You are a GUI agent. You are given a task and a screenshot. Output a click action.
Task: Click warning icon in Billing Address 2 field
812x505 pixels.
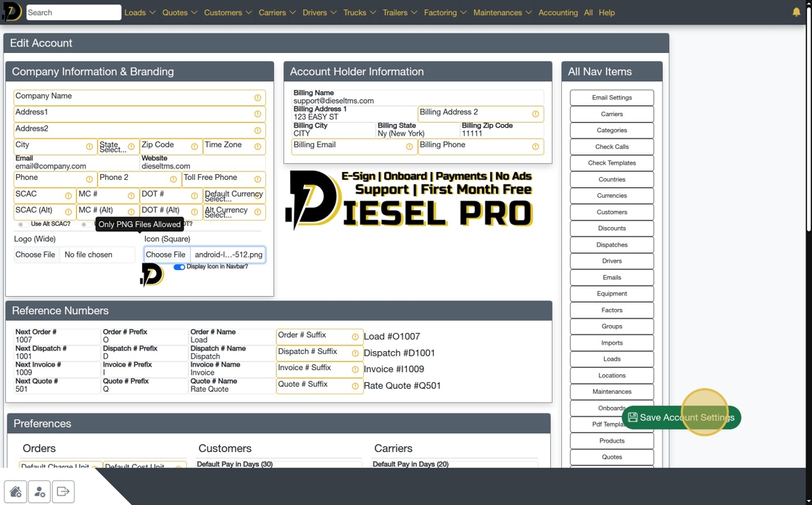click(536, 114)
